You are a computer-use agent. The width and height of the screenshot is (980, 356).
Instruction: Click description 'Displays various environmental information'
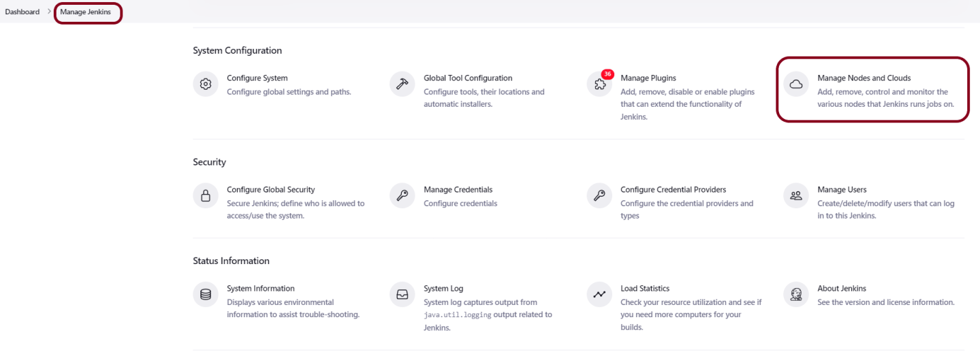(x=293, y=308)
